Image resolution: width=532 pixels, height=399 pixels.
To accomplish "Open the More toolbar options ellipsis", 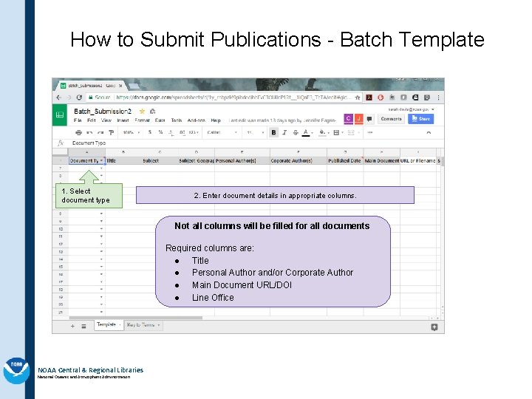I will (370, 132).
